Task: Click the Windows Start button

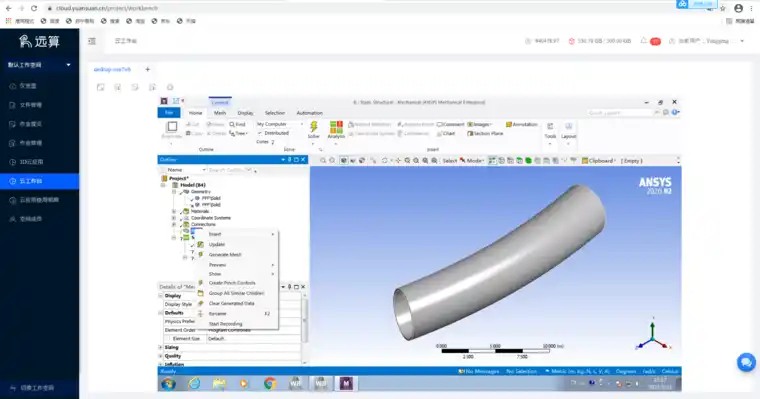Action: [x=168, y=383]
